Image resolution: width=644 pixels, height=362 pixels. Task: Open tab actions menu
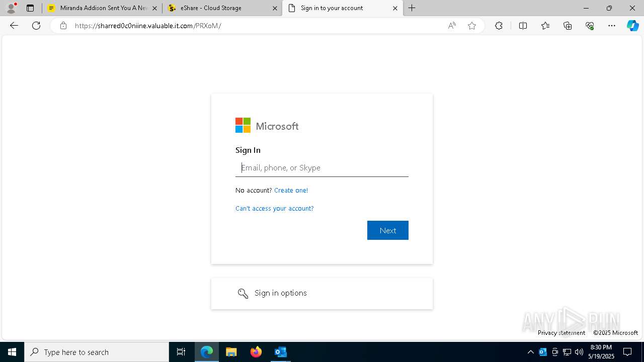pos(30,8)
